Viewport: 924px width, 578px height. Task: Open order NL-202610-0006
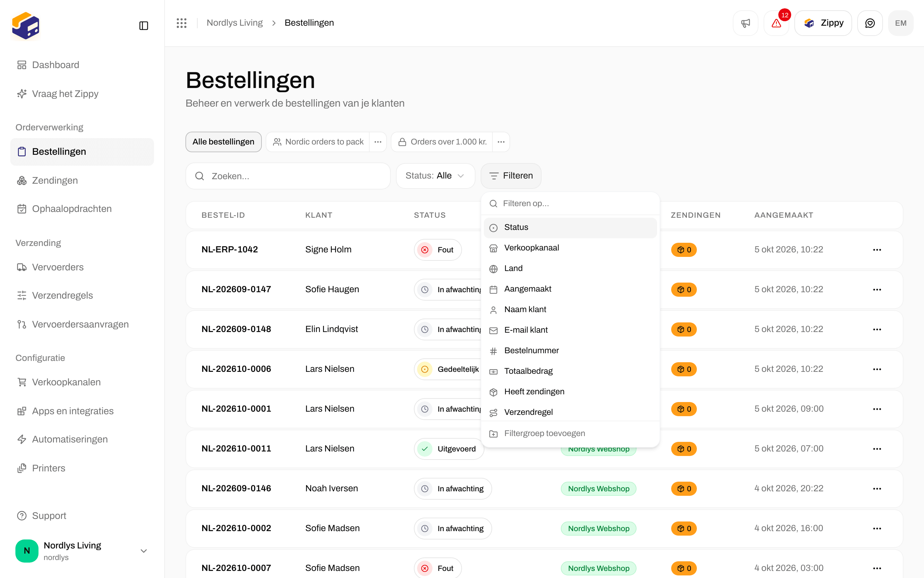click(x=236, y=369)
